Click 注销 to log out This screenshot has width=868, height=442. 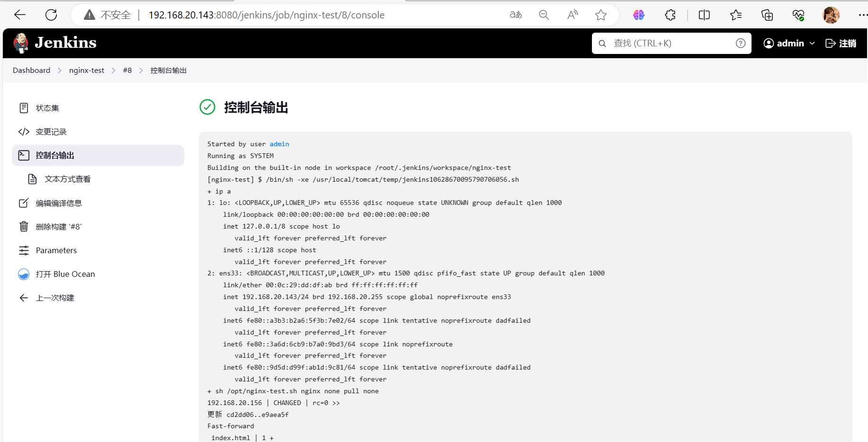pos(841,44)
